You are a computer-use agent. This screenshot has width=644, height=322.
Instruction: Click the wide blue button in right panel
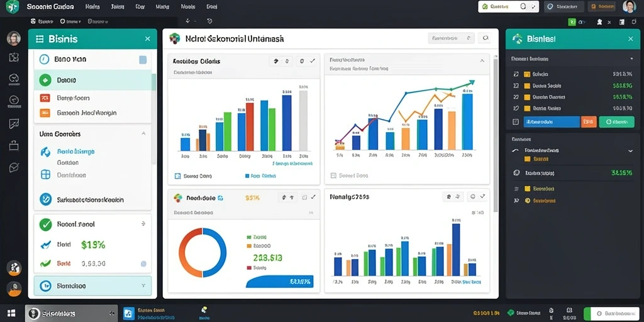(551, 122)
